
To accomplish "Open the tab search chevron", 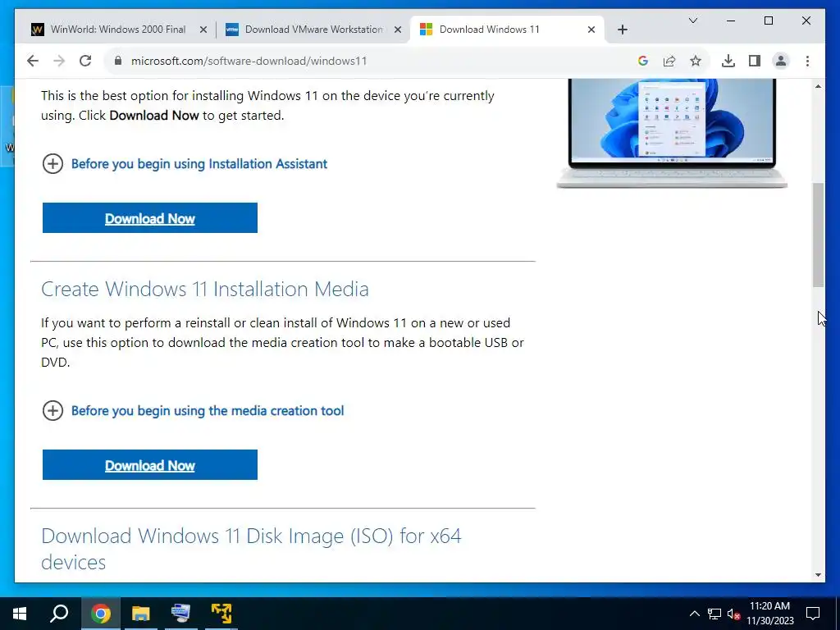I will click(x=692, y=21).
